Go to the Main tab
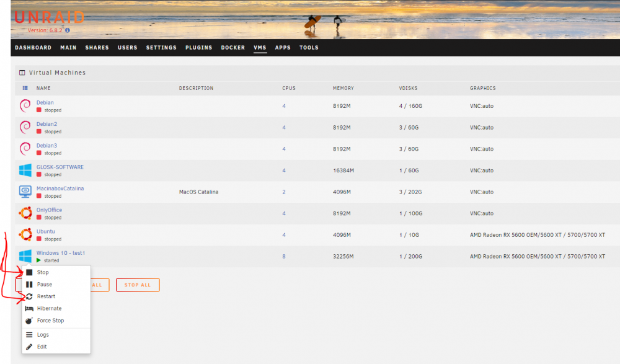 point(68,48)
